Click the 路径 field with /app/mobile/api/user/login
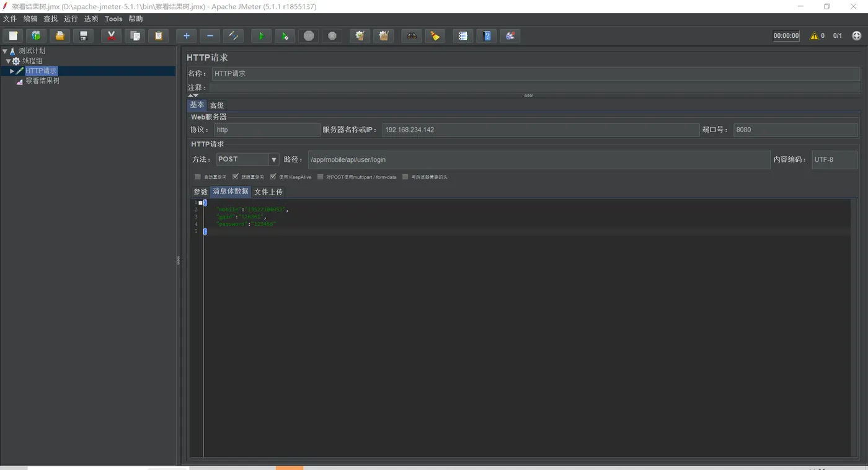 point(539,159)
